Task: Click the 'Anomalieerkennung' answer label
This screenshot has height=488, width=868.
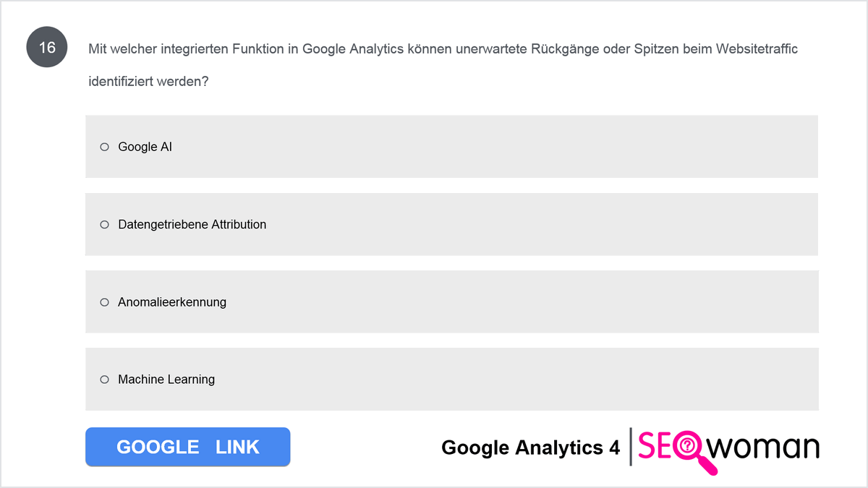Action: tap(172, 301)
